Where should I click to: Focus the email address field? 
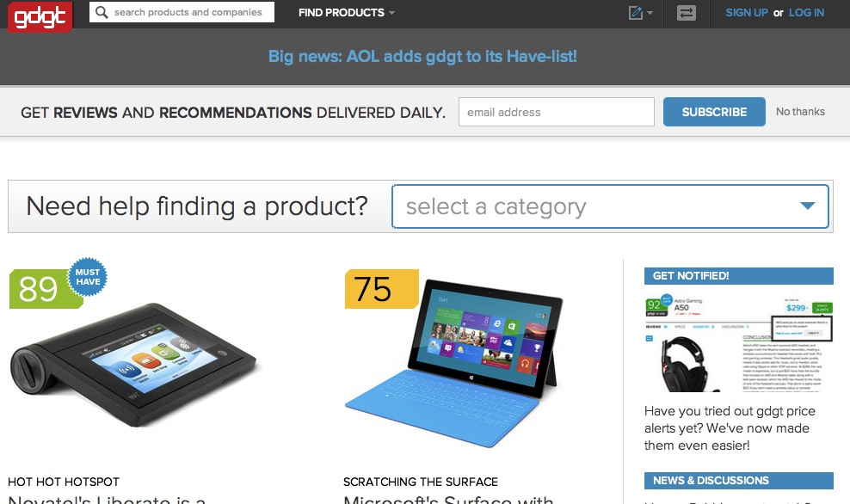556,112
